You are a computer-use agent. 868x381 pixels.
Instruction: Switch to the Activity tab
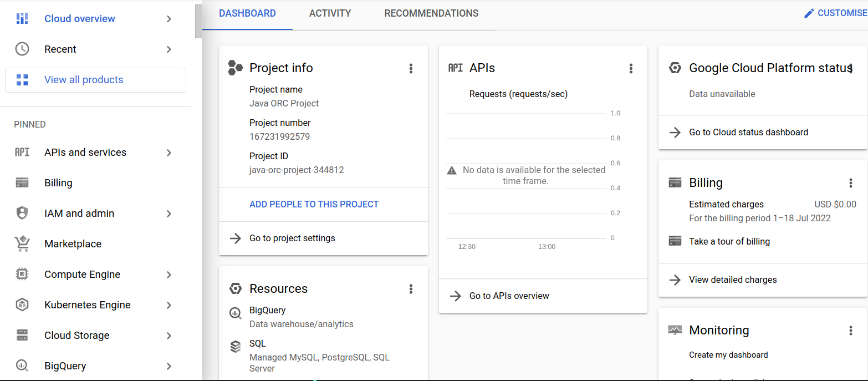330,13
